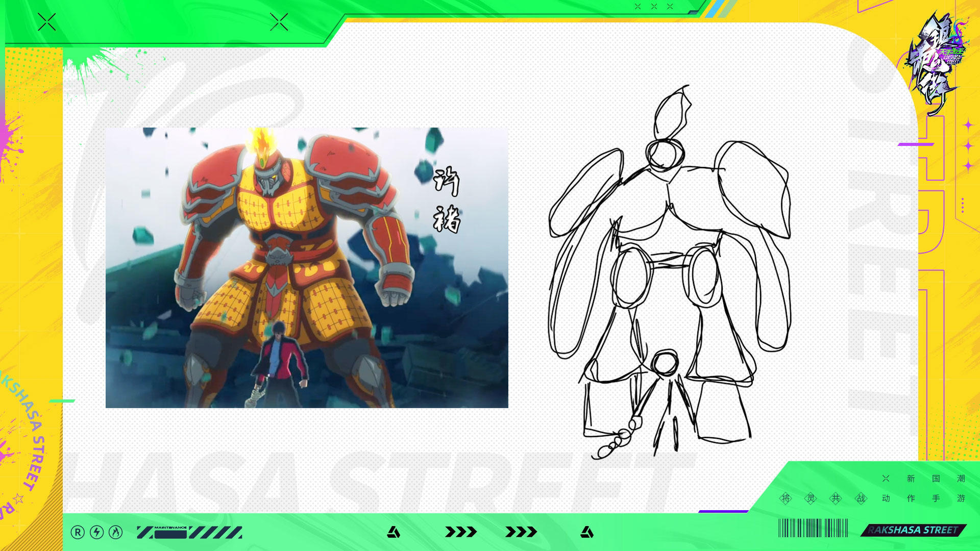Click the left triangle logo icon in bottom bar
980x551 pixels.
coord(394,533)
